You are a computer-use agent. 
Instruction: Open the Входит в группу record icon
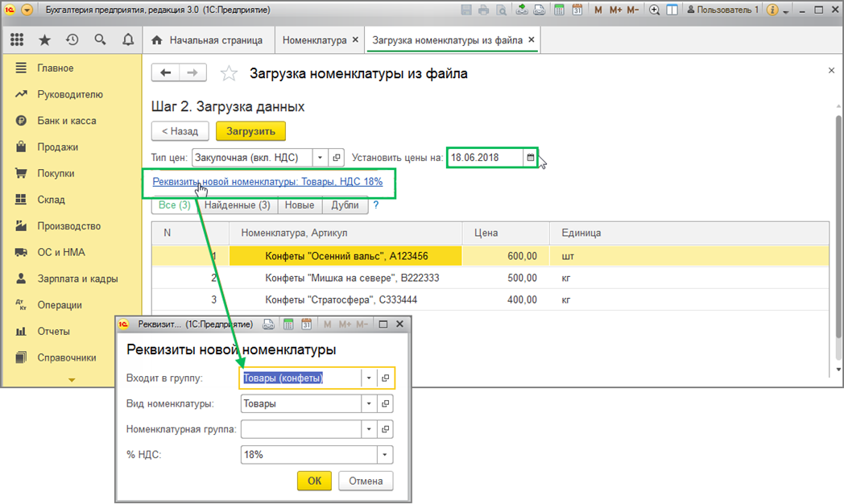tap(386, 378)
